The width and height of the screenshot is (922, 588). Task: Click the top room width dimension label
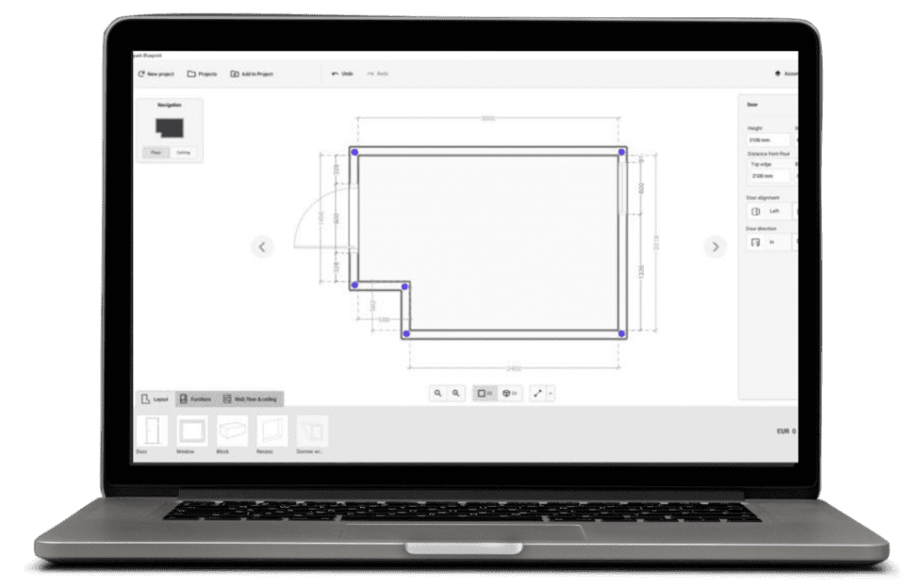[488, 119]
